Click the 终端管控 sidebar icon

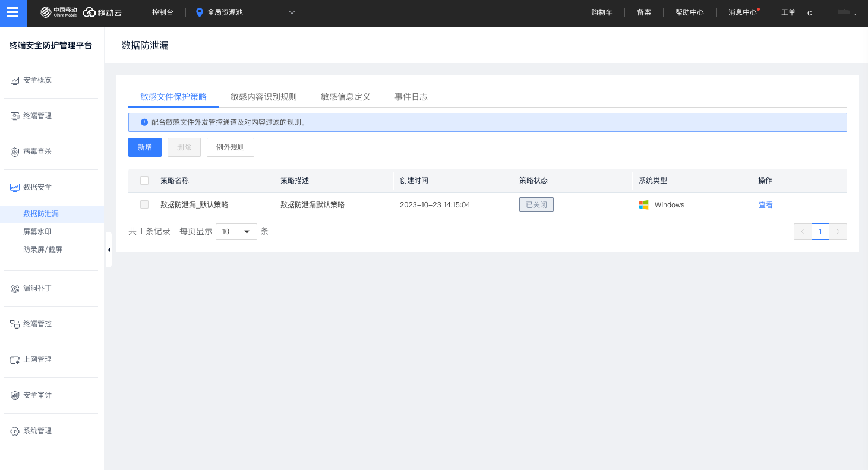[15, 324]
